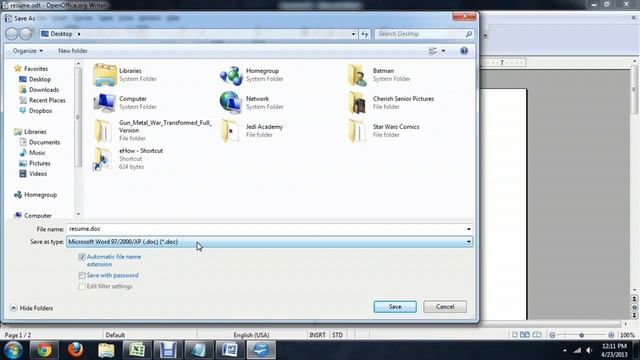This screenshot has width=640, height=360.
Task: Open Windows Explorer from taskbar
Action: tap(106, 350)
